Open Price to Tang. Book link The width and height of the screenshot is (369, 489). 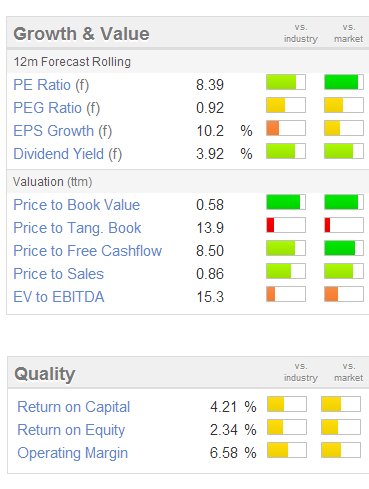point(77,228)
